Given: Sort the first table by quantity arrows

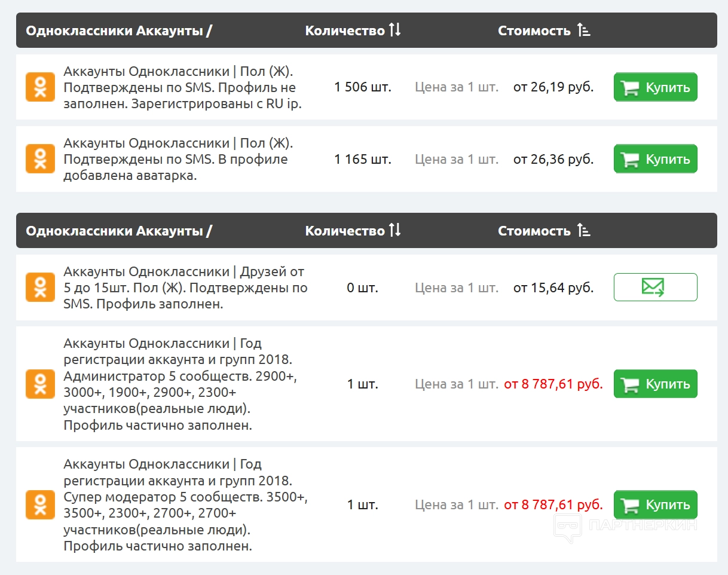Looking at the screenshot, I should [394, 30].
